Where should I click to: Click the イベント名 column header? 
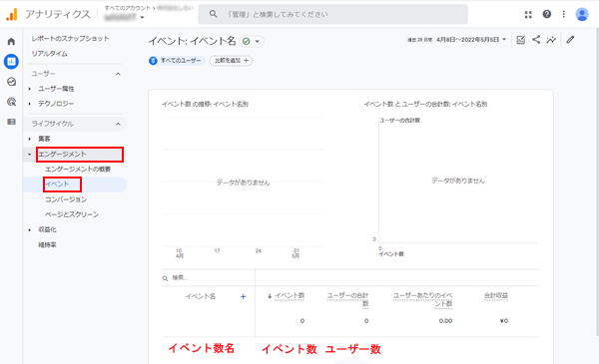[x=201, y=296]
